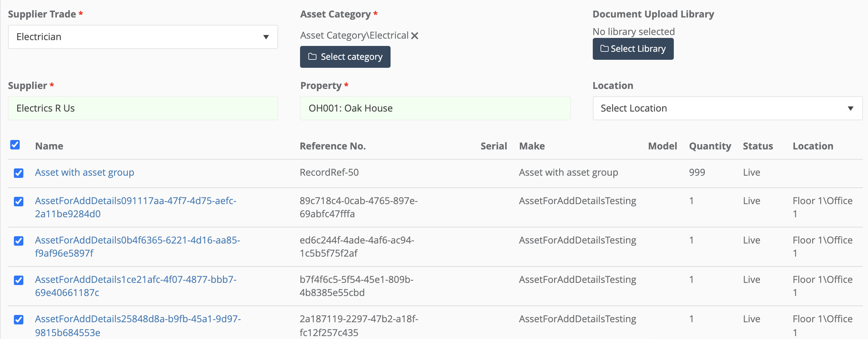This screenshot has height=339, width=868.
Task: Uncheck the AssetForAddDetails25848d8a row checkbox
Action: [x=19, y=319]
